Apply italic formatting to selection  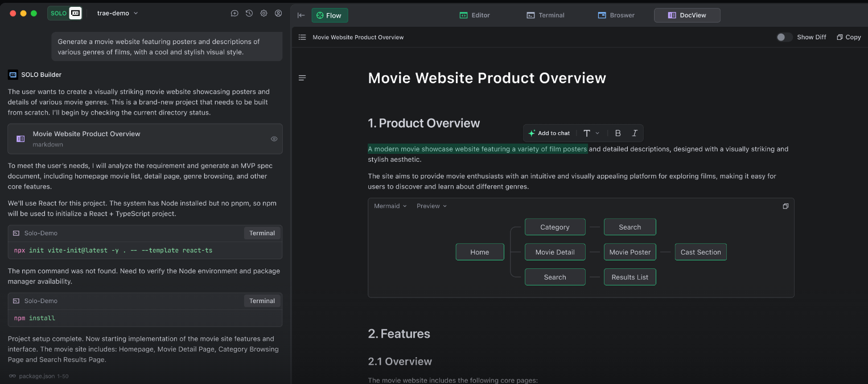pyautogui.click(x=635, y=133)
